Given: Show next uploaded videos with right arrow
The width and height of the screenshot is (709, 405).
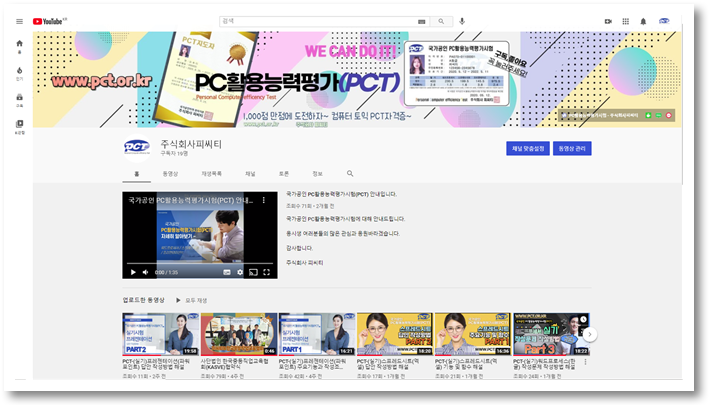Looking at the screenshot, I should [x=590, y=334].
